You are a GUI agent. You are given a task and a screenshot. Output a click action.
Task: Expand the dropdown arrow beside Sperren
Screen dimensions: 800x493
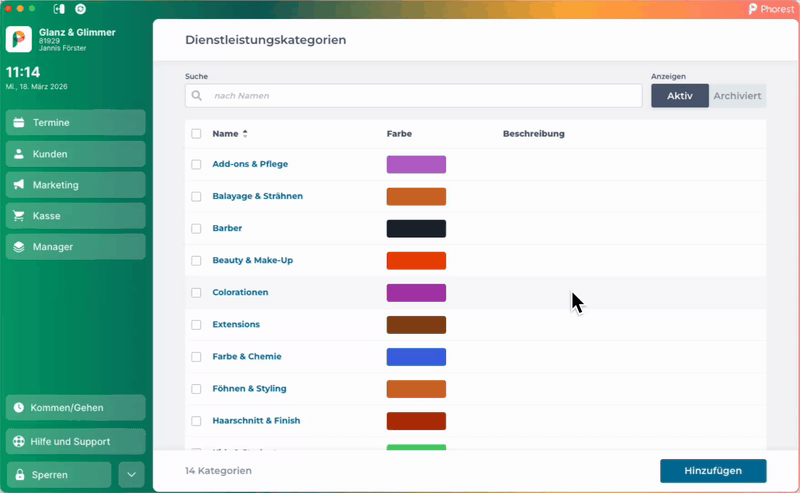click(131, 475)
